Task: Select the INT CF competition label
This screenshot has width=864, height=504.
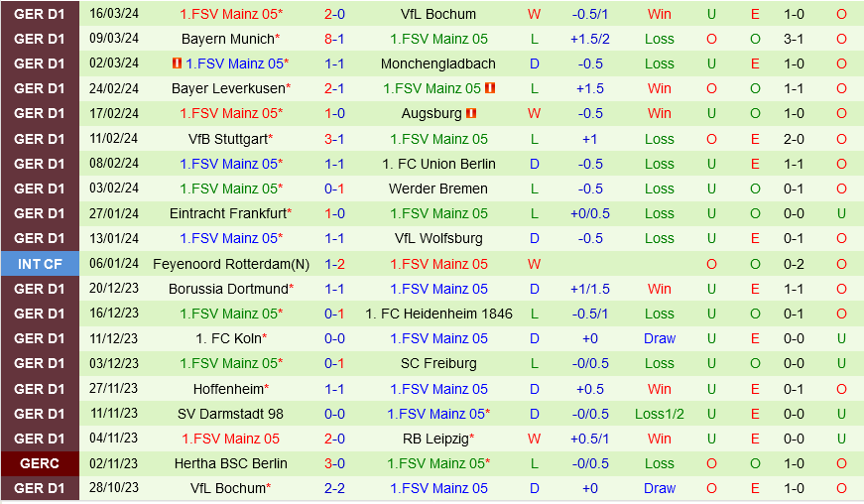Action: pyautogui.click(x=40, y=264)
